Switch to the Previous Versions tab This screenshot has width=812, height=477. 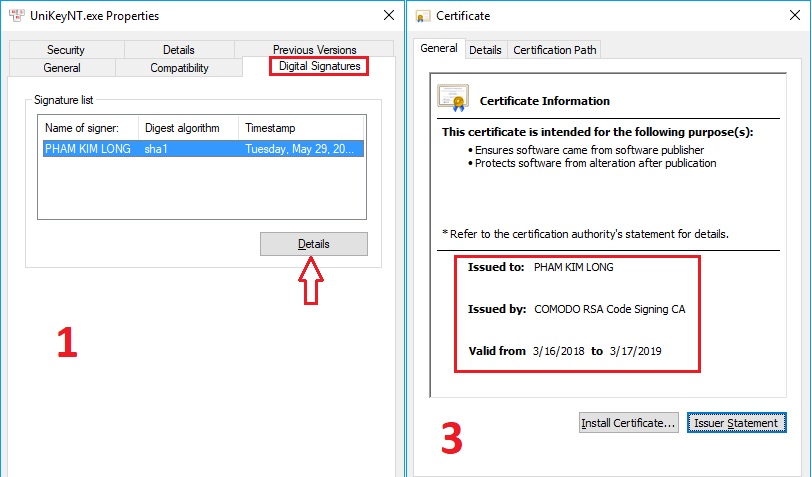[314, 50]
